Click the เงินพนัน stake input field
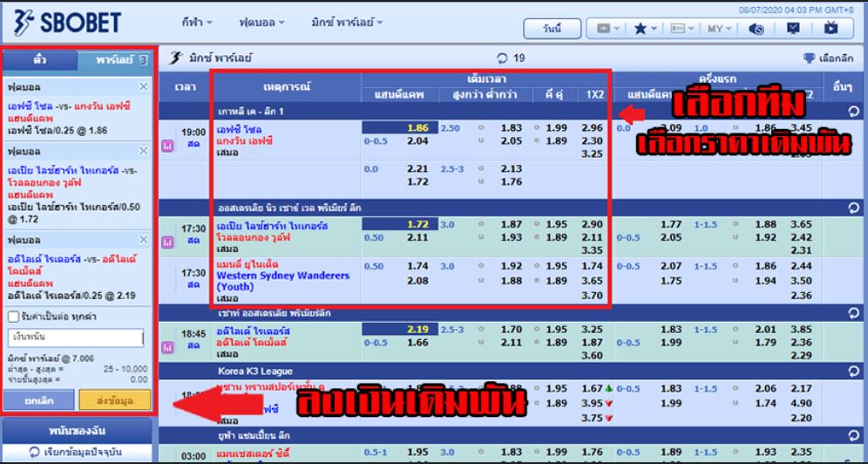The image size is (868, 464). pos(76,338)
